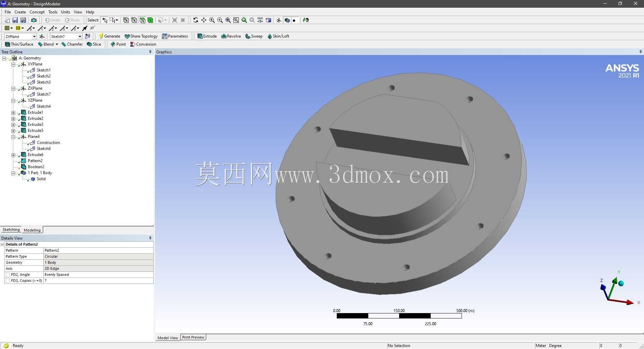This screenshot has width=644, height=349.
Task: Go to Previous View with green magnifier
Action: pos(244,20)
